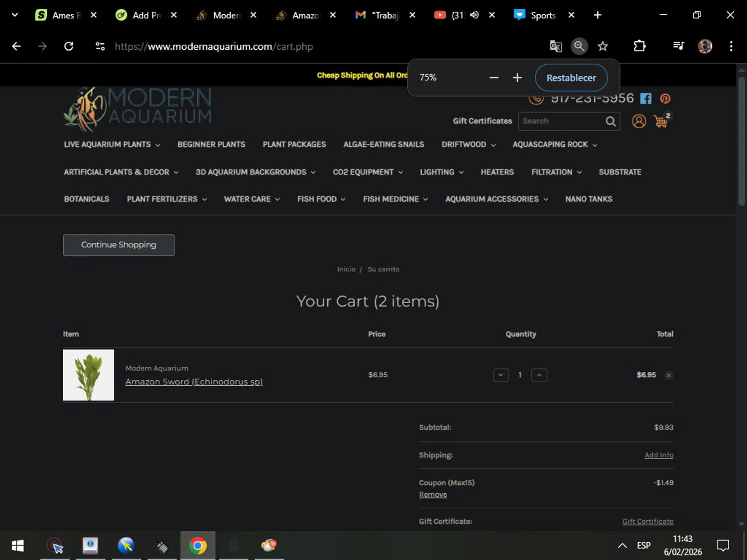Bookmark this page with the star icon
Image resolution: width=747 pixels, height=560 pixels.
603,46
